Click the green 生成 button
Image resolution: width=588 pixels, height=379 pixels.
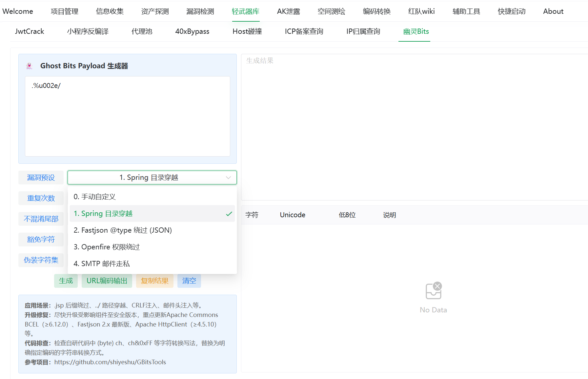(66, 281)
